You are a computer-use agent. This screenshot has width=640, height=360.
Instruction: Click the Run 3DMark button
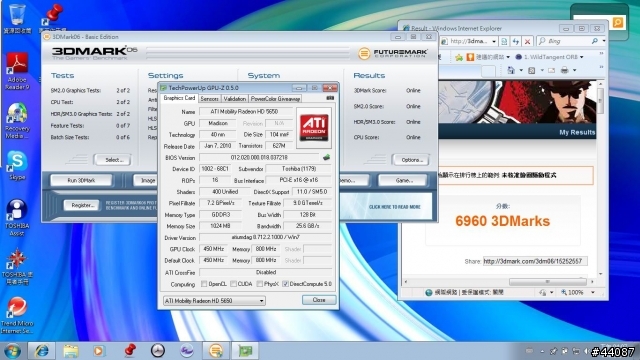coord(81,180)
